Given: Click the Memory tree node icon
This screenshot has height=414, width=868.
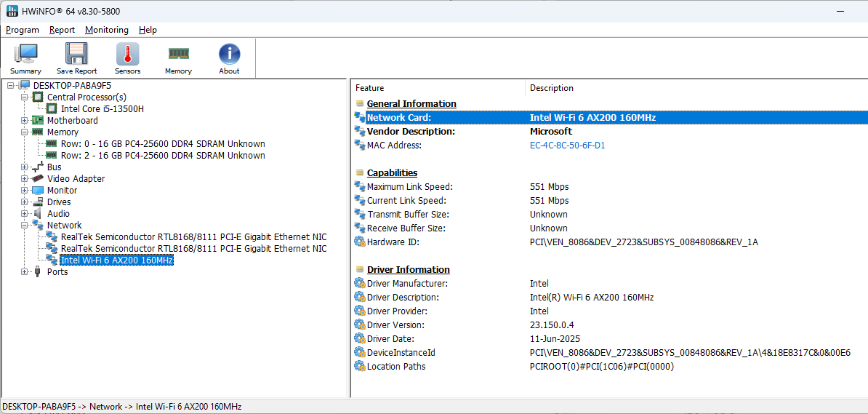Looking at the screenshot, I should click(39, 132).
